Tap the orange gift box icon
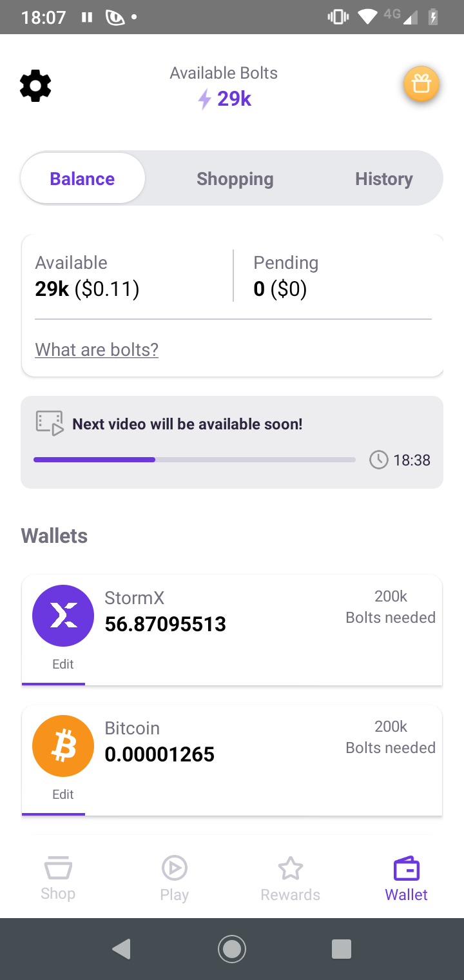 (421, 84)
